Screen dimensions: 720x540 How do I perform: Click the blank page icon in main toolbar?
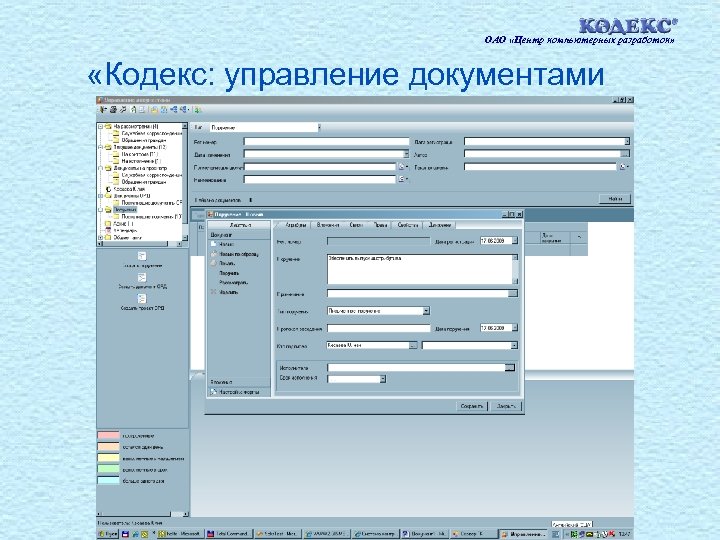pos(142,110)
